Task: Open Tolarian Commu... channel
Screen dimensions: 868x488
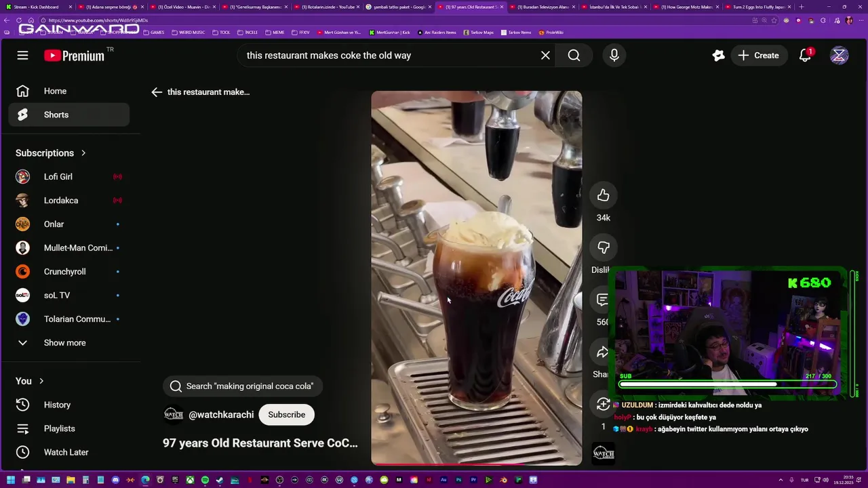Action: click(x=68, y=319)
